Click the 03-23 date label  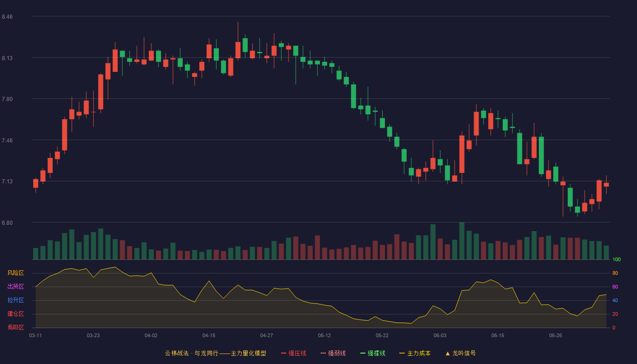click(x=93, y=335)
